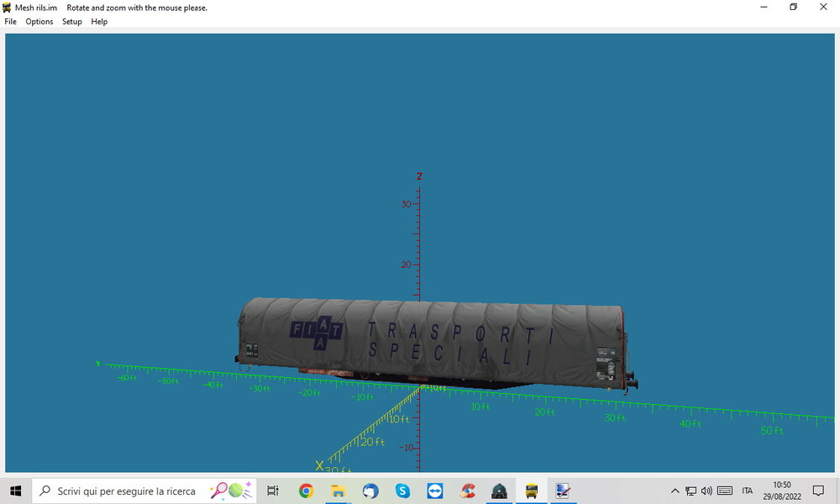Switch the ITA input language
840x504 pixels.
pos(748,491)
